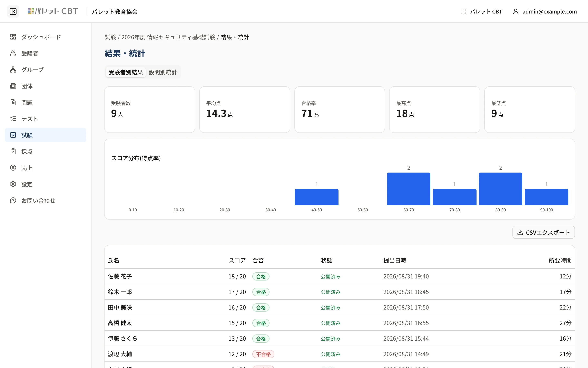
Task: Click the 受験者 people icon
Action: [x=13, y=53]
